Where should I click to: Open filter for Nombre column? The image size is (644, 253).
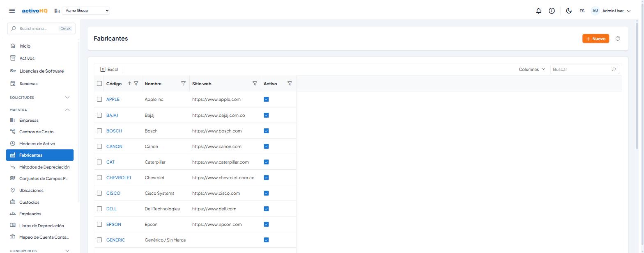pos(183,84)
